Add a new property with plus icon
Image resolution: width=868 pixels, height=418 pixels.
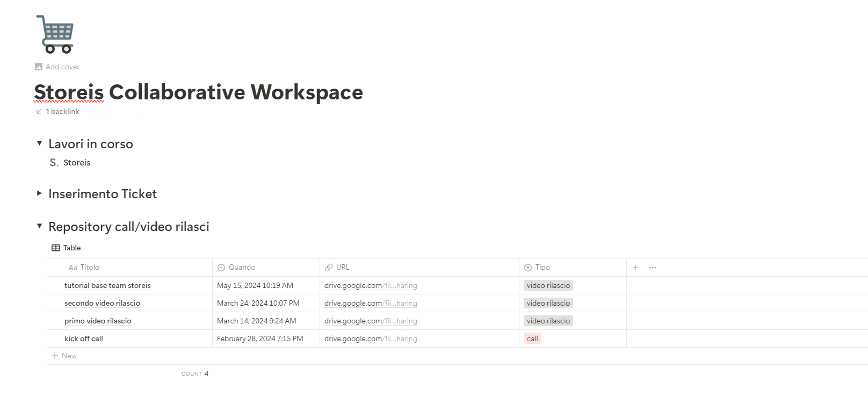pyautogui.click(x=635, y=267)
